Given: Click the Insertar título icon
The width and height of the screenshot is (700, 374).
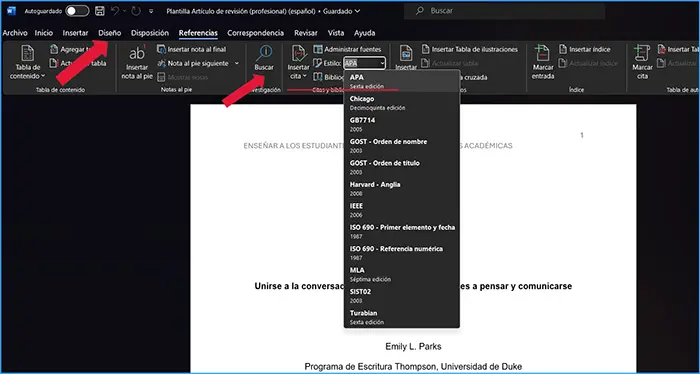Looking at the screenshot, I should pos(406,54).
